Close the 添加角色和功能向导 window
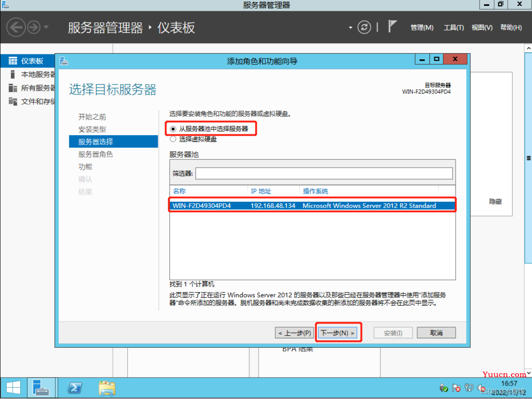The height and width of the screenshot is (399, 532). pyautogui.click(x=455, y=59)
